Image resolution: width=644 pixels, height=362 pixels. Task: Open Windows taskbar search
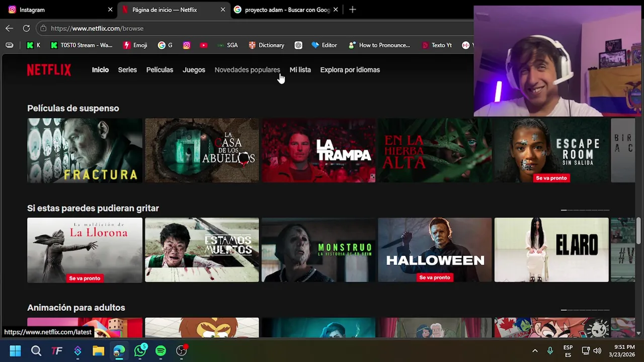tap(36, 350)
